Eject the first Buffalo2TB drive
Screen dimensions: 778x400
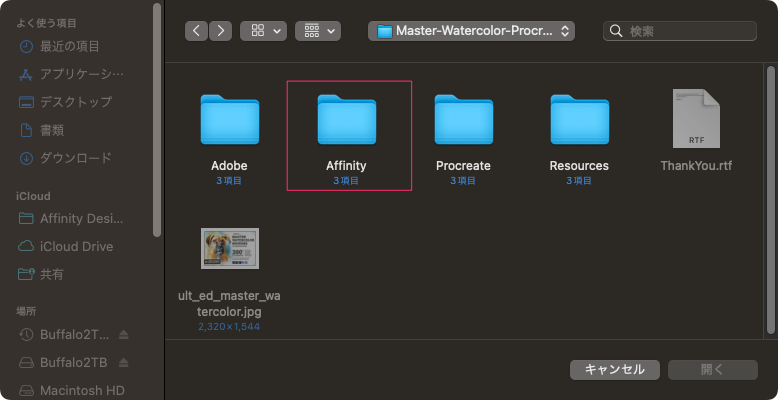[x=123, y=334]
